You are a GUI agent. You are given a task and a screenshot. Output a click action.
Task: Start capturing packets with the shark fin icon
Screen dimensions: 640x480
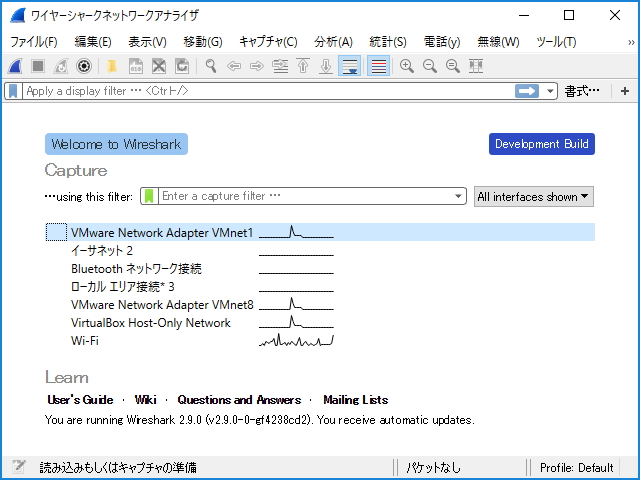tap(15, 66)
